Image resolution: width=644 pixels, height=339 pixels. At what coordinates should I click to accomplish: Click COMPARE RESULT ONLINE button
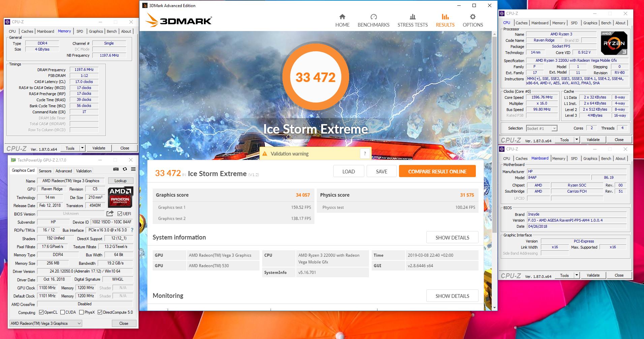pos(437,171)
